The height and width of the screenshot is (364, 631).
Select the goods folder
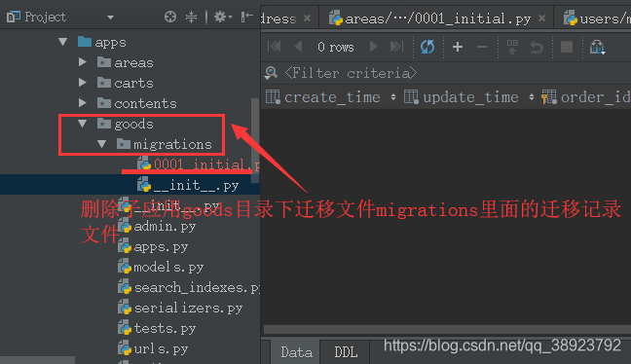pos(126,124)
